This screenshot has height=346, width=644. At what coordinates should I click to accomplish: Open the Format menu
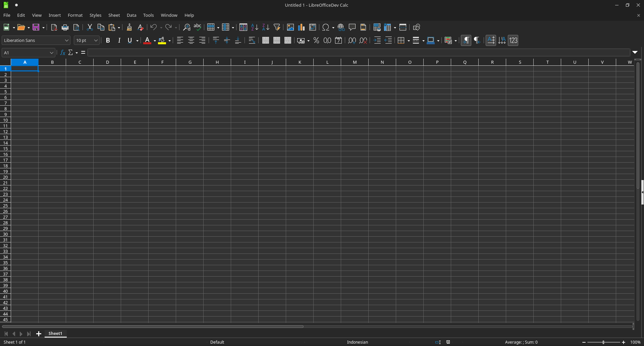pos(75,15)
